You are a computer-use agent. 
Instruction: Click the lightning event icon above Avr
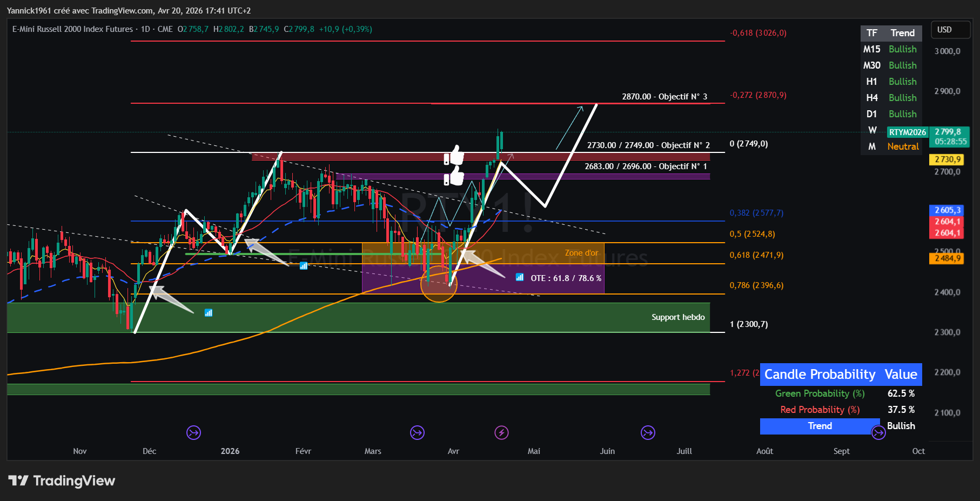(x=501, y=432)
